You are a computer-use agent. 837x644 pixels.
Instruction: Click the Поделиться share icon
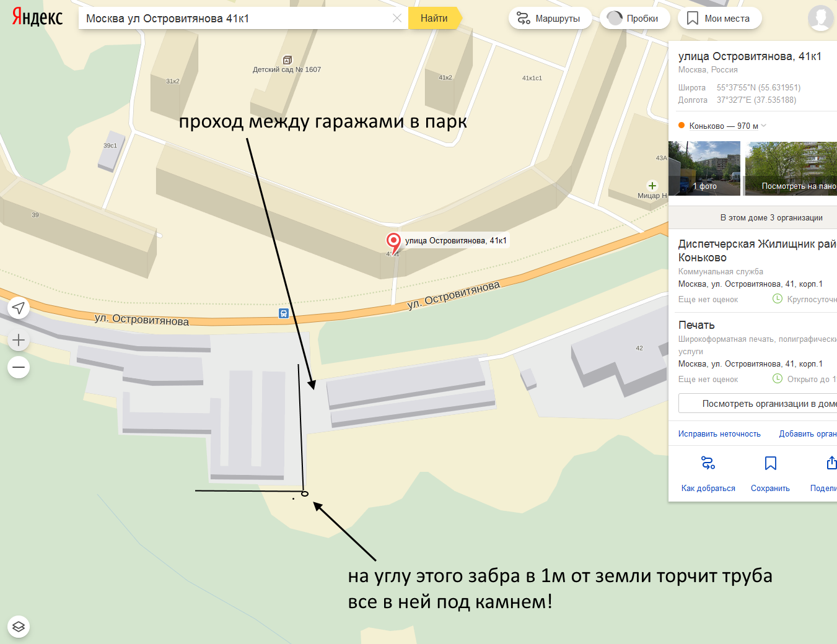click(831, 463)
